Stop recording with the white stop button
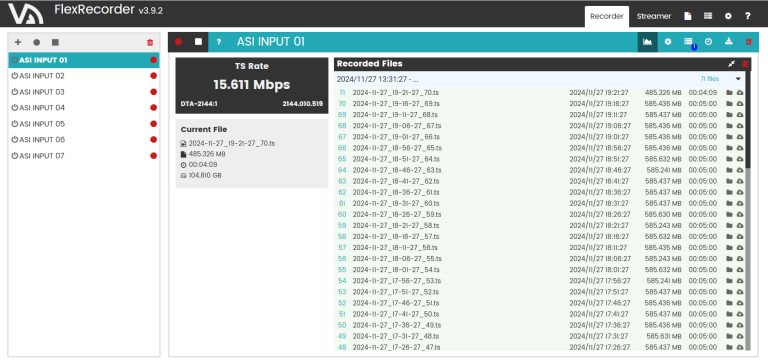768x362 pixels. tap(198, 42)
